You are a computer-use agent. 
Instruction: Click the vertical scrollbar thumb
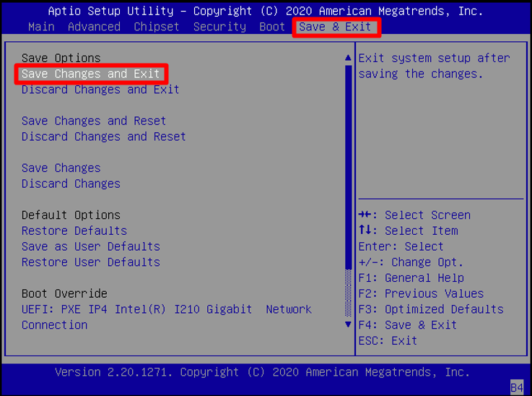click(x=348, y=167)
